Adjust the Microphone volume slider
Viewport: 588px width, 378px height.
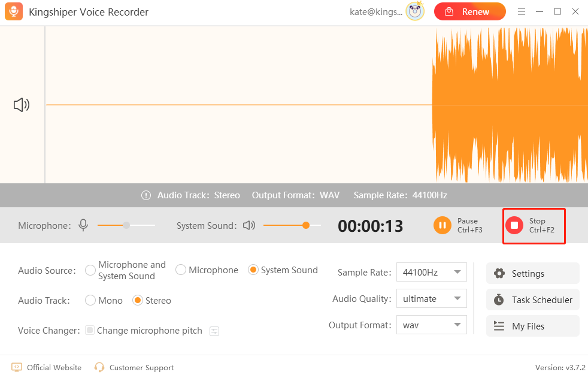(126, 225)
